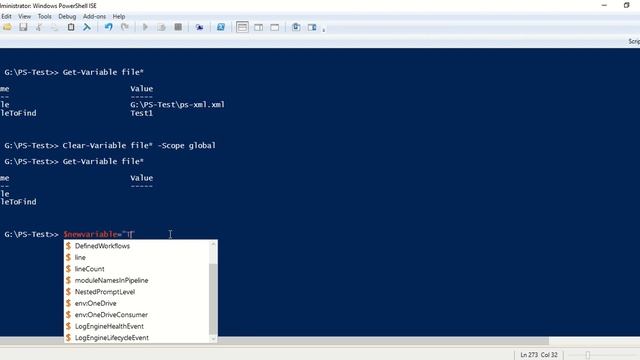Image resolution: width=640 pixels, height=360 pixels.
Task: Click the Copy icon in toolbar
Action: click(x=55, y=27)
